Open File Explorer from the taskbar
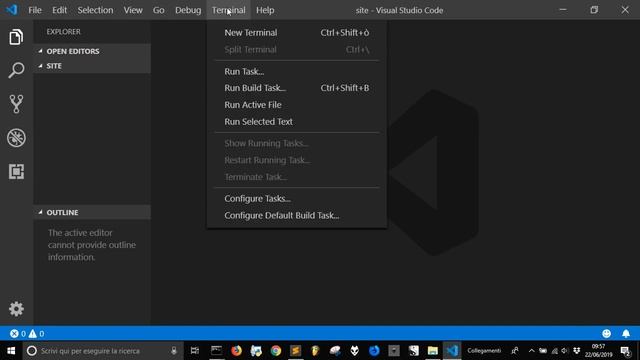Screen dimensions: 640x360 tap(433, 351)
